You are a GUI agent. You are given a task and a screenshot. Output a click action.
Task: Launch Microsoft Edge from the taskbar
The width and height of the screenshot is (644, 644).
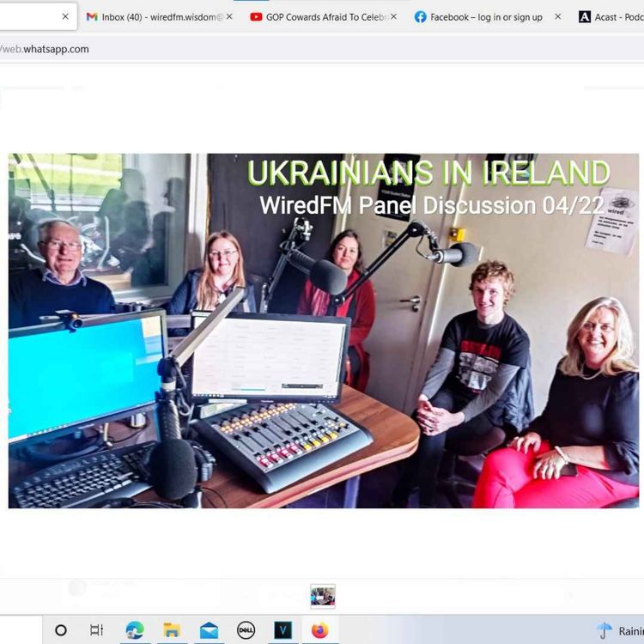[134, 630]
